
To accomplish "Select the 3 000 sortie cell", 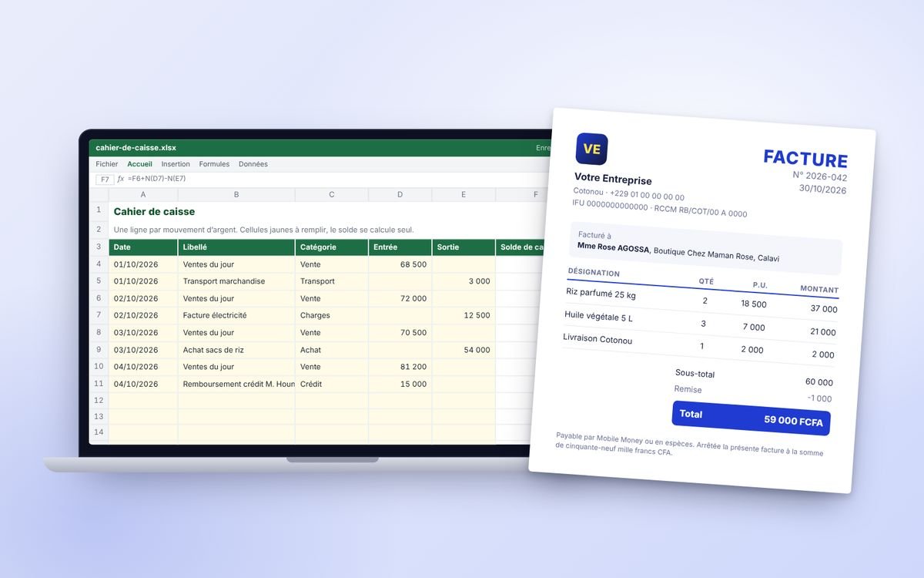I will (464, 281).
